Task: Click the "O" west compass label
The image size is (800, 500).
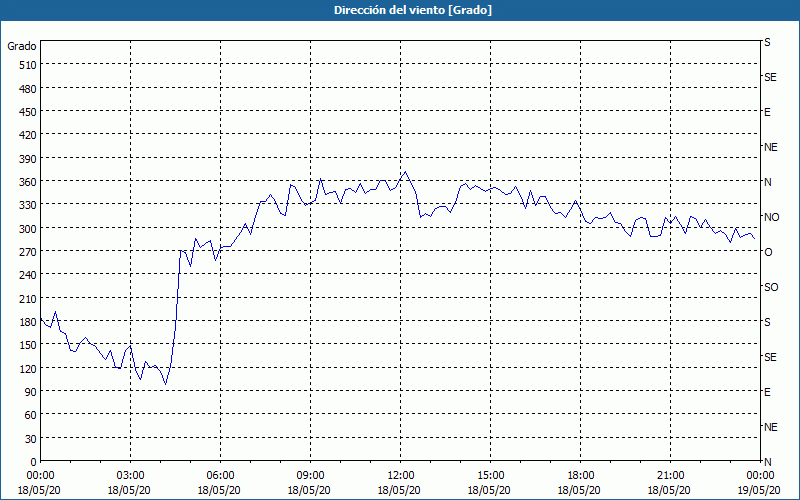Action: click(768, 252)
